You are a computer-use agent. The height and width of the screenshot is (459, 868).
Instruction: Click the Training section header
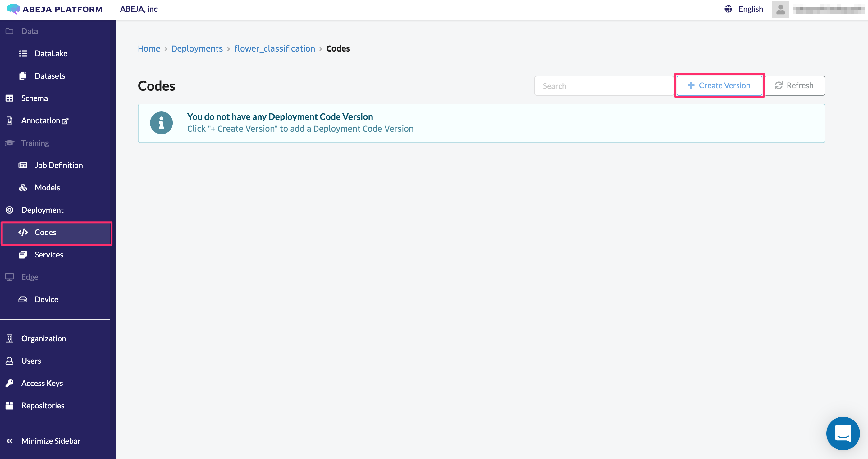point(35,143)
